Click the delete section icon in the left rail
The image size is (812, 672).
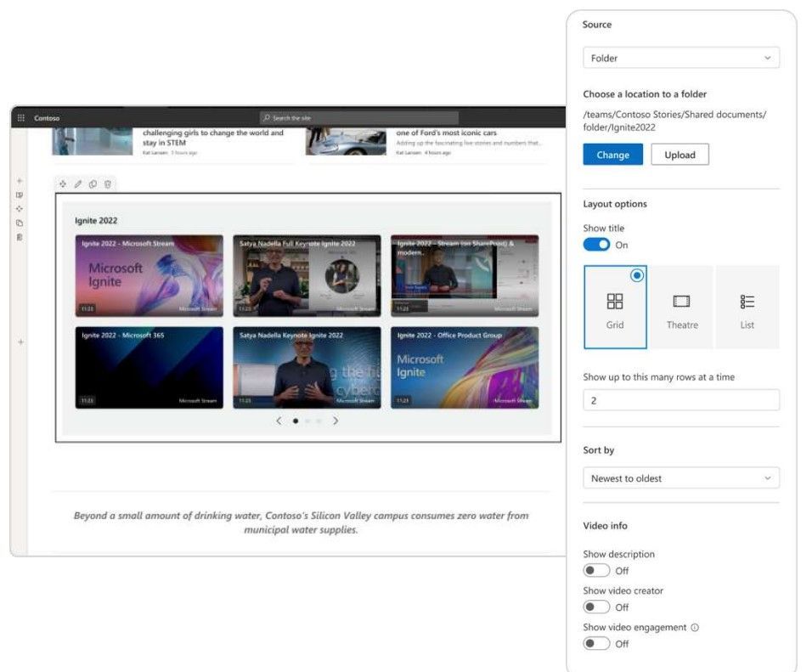tap(20, 237)
